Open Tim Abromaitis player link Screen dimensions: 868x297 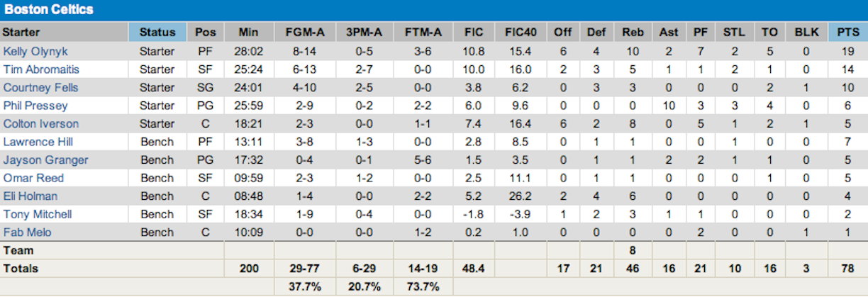[x=40, y=69]
